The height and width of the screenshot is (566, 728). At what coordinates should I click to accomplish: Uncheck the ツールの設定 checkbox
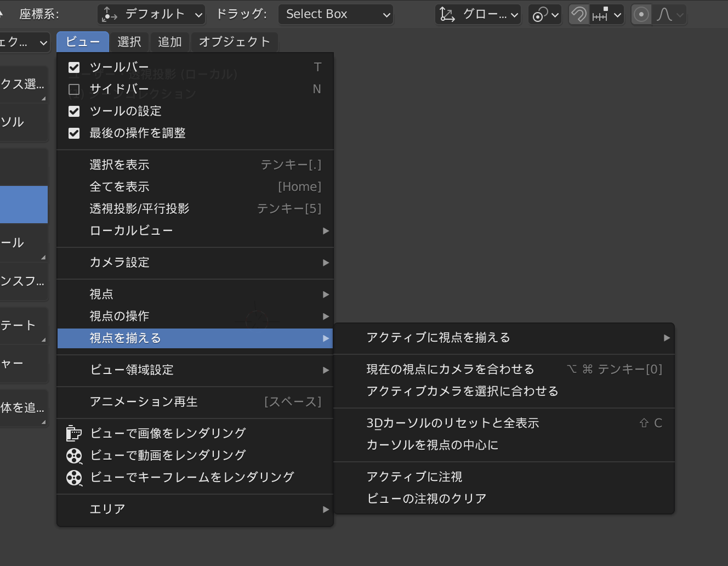74,111
